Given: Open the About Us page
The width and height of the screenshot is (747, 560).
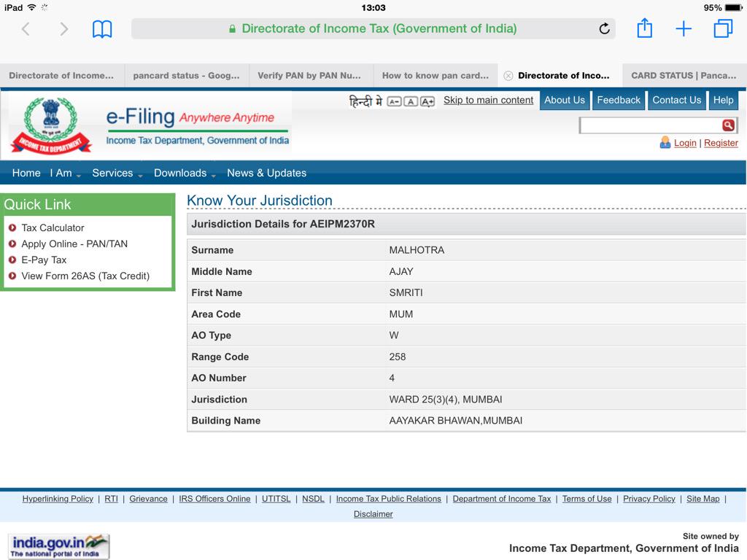Looking at the screenshot, I should pos(565,100).
